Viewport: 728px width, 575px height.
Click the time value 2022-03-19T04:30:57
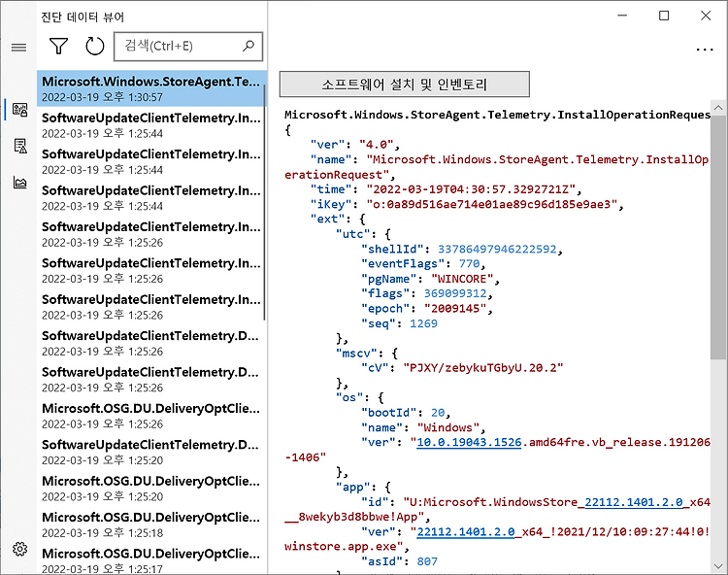tap(471, 189)
